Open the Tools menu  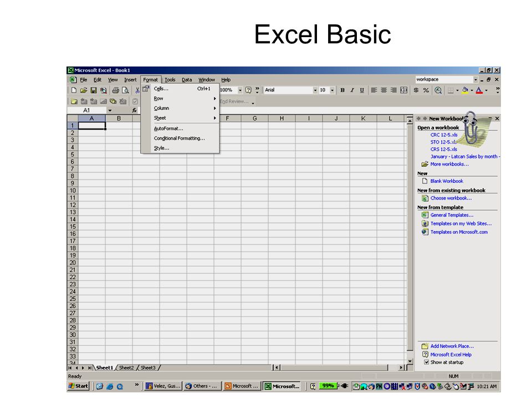(170, 80)
